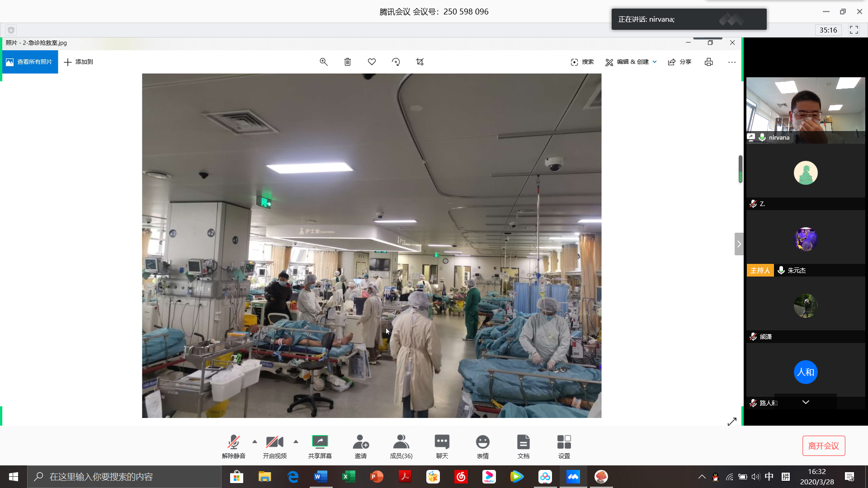Add photo to favorites with heart icon
The width and height of the screenshot is (868, 488).
[x=372, y=62]
